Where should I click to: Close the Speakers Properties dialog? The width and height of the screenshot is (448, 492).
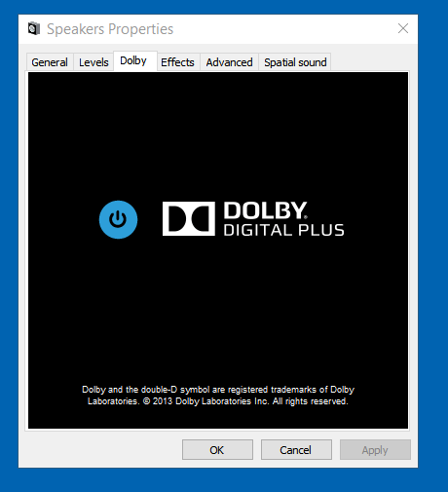(403, 28)
